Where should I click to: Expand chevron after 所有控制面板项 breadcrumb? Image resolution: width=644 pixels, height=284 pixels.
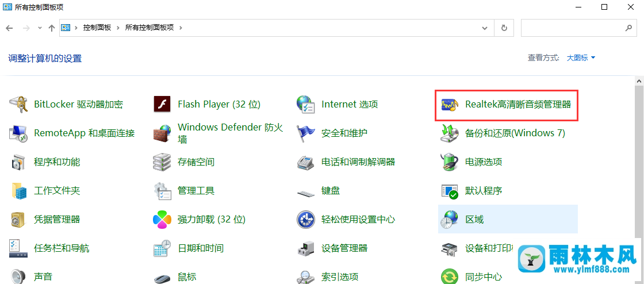(181, 28)
